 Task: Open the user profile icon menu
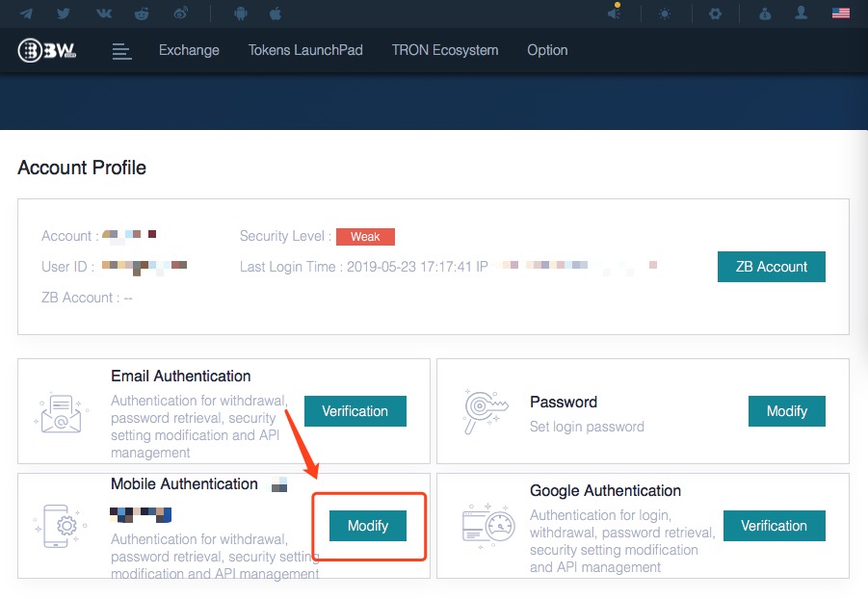coord(801,13)
